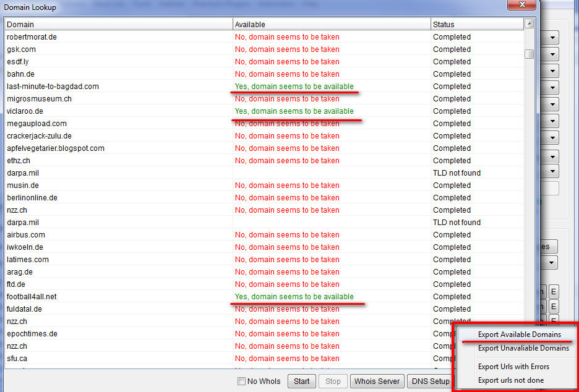
Task: Click Completed status for robertmorat.de
Action: 452,37
